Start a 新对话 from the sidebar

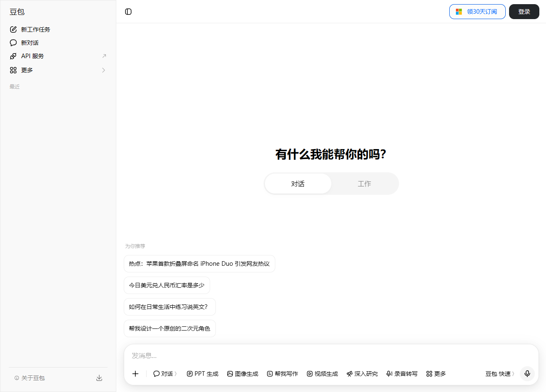point(58,43)
